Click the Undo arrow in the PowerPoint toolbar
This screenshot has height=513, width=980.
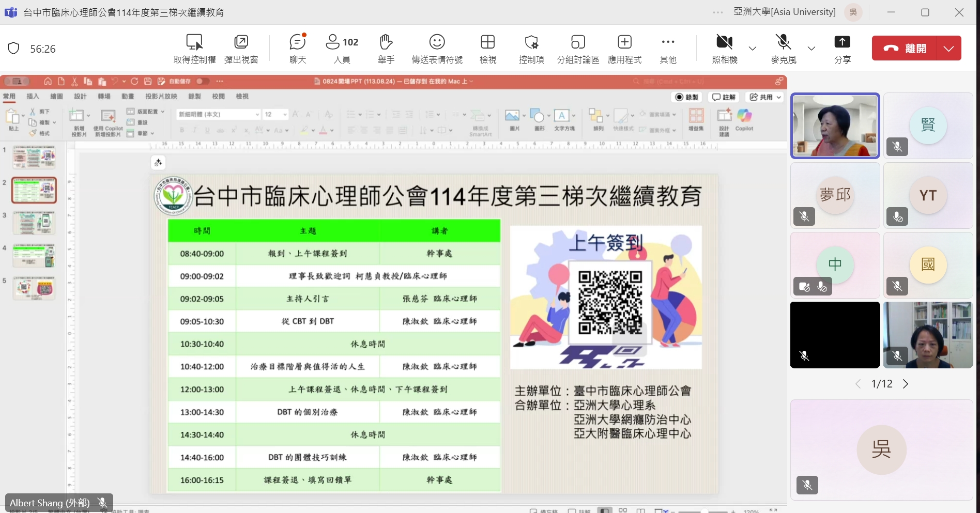[115, 81]
